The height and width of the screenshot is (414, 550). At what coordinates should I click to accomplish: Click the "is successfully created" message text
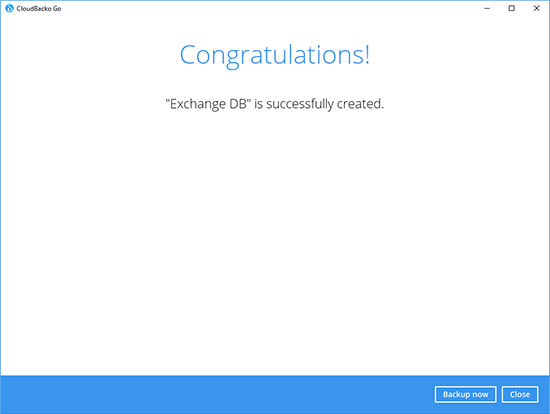point(319,104)
